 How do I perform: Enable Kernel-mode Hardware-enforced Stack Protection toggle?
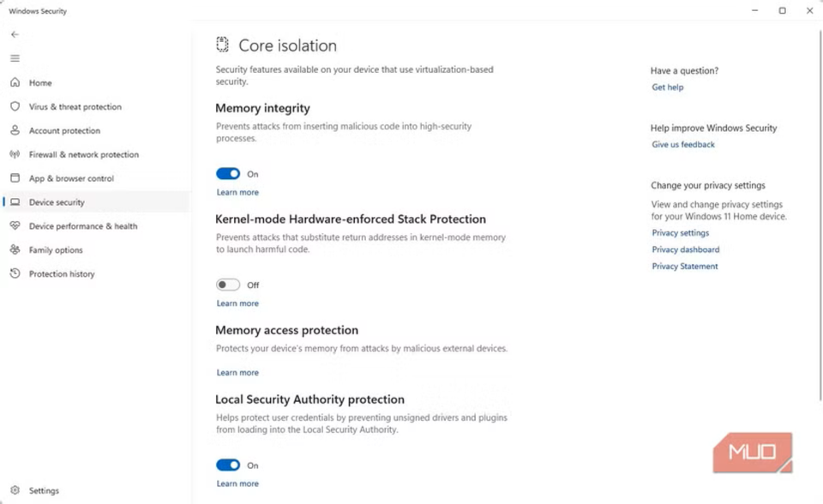click(x=228, y=285)
